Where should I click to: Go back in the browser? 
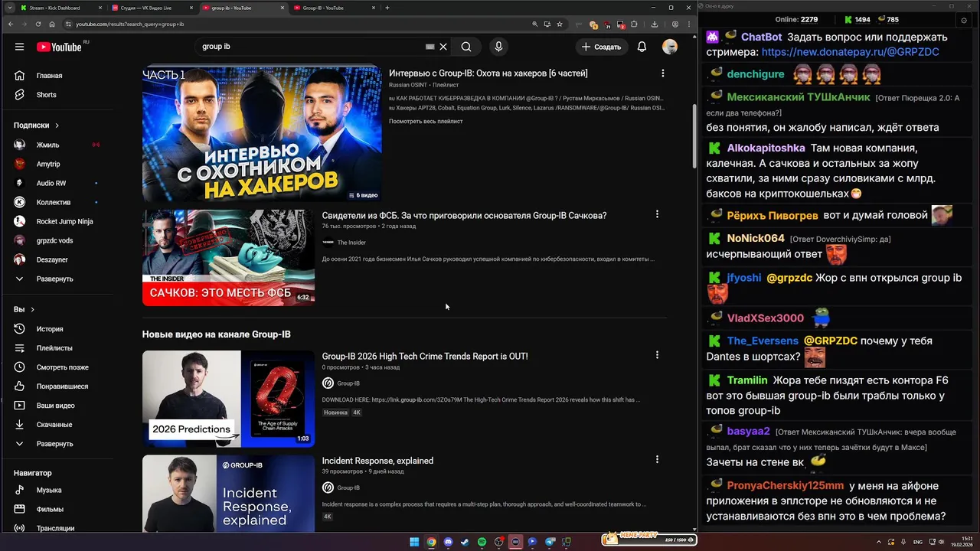(x=11, y=24)
